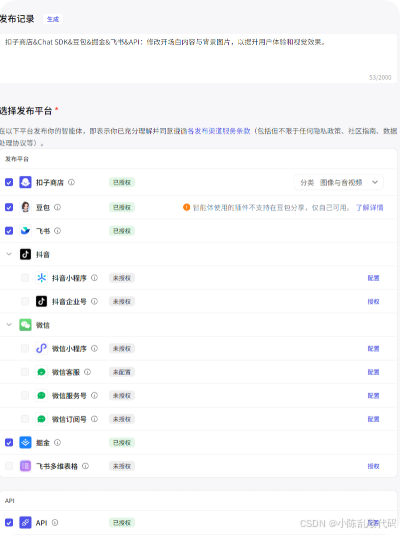Click the 抖音 group logo icon
The image size is (400, 535).
(x=25, y=254)
